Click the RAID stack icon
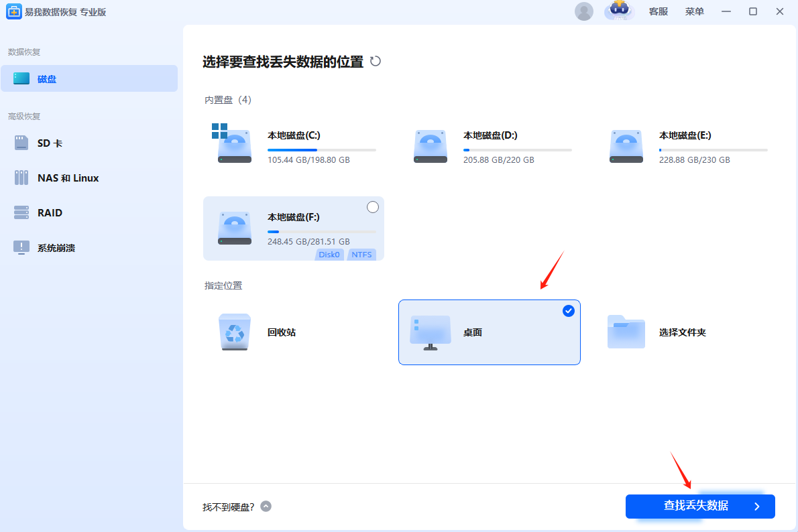The height and width of the screenshot is (532, 798). pyautogui.click(x=21, y=212)
